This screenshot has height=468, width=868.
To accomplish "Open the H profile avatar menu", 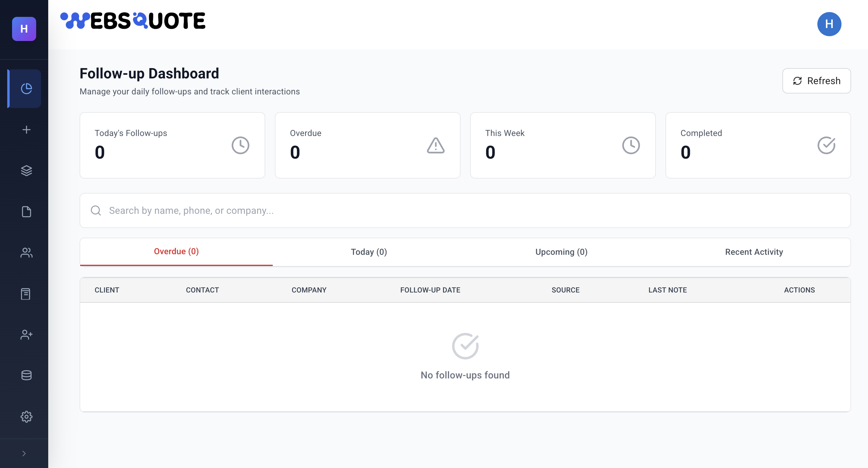I will [x=829, y=24].
